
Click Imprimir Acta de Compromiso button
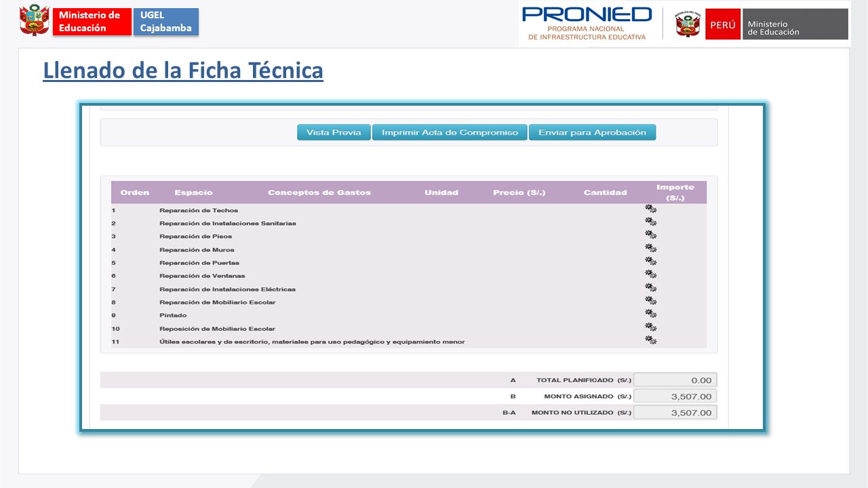pyautogui.click(x=450, y=132)
